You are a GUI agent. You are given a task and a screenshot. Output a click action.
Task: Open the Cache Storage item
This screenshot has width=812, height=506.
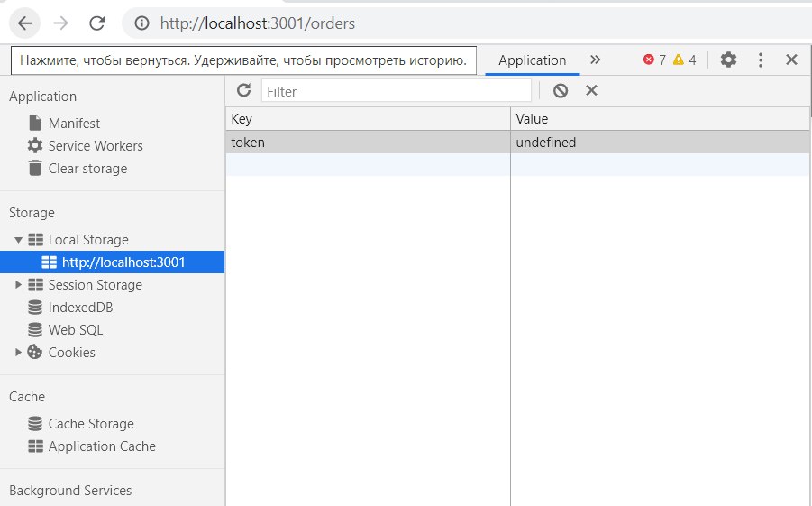pyautogui.click(x=91, y=424)
